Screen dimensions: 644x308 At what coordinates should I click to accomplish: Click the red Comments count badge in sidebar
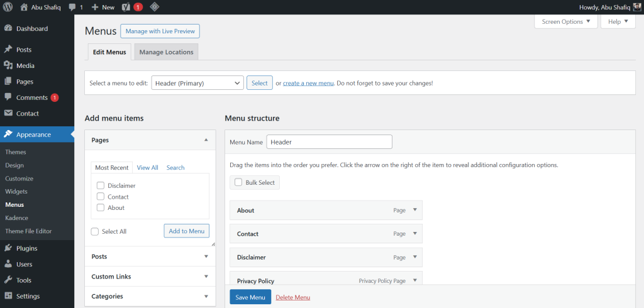click(55, 97)
